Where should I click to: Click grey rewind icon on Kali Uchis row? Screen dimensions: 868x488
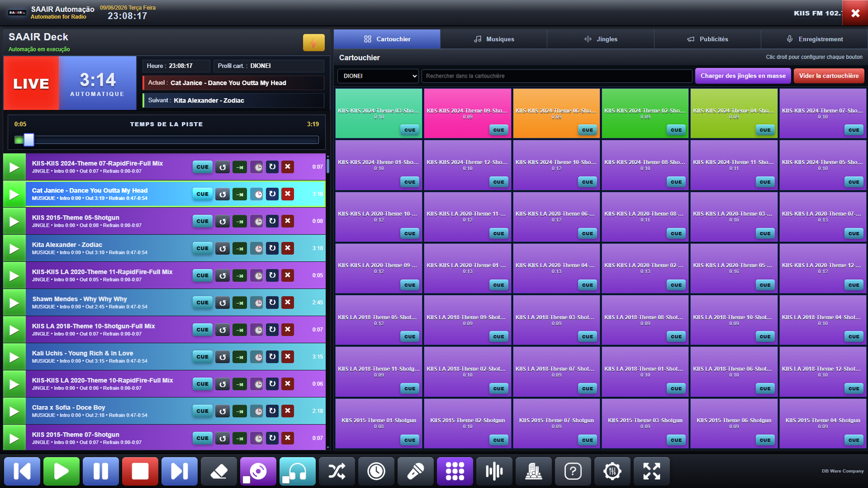pos(222,357)
